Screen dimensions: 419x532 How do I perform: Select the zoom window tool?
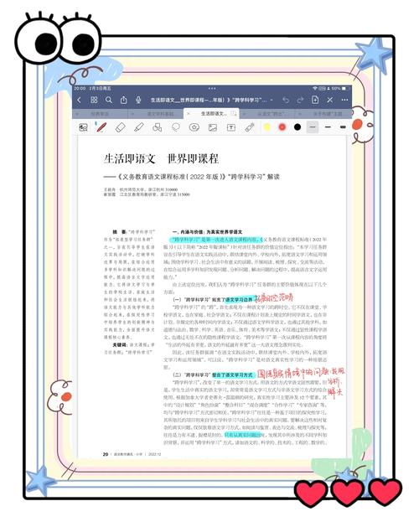pos(83,127)
